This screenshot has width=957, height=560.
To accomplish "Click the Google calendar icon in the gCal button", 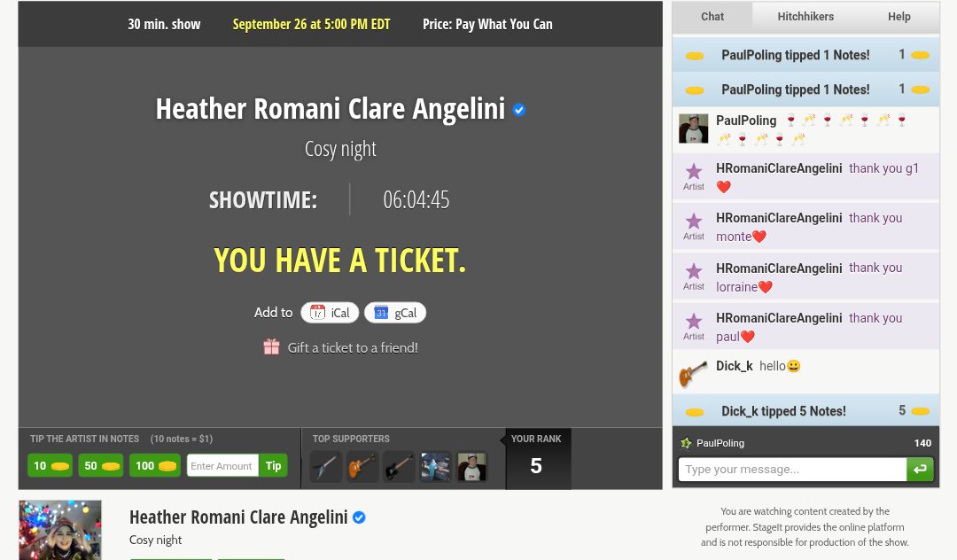I will (x=381, y=312).
